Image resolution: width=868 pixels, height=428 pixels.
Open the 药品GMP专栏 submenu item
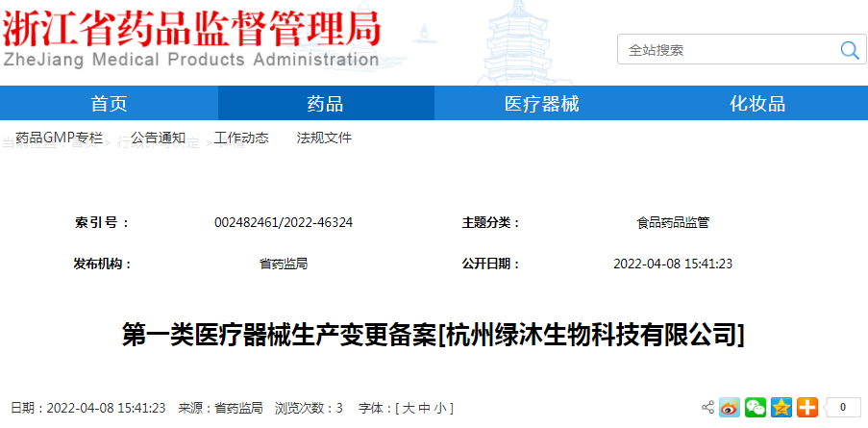[59, 138]
